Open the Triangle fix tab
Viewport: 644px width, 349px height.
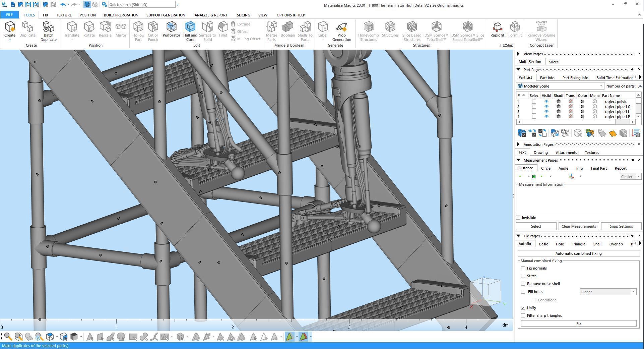[578, 244]
